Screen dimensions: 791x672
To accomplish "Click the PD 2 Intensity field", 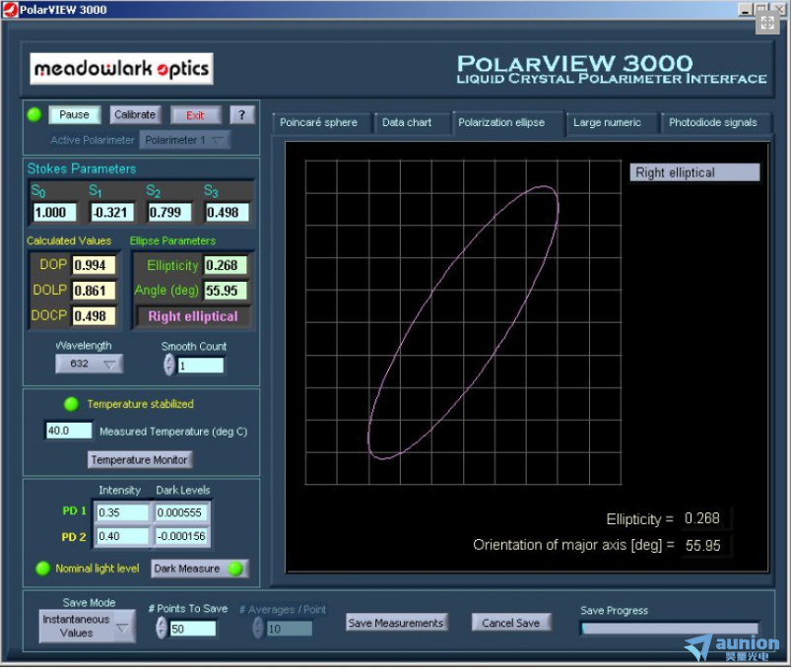I will click(122, 538).
